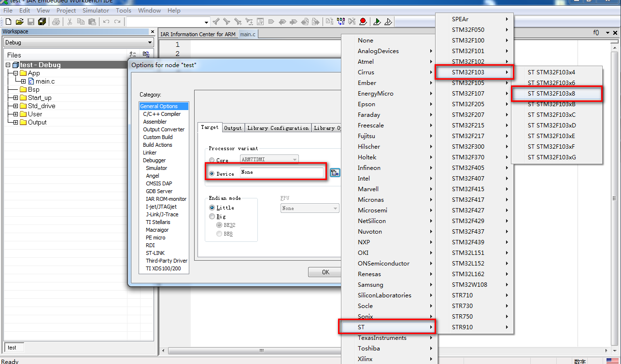Image resolution: width=621 pixels, height=364 pixels.
Task: Select ST STM32F103x8 device
Action: (557, 93)
